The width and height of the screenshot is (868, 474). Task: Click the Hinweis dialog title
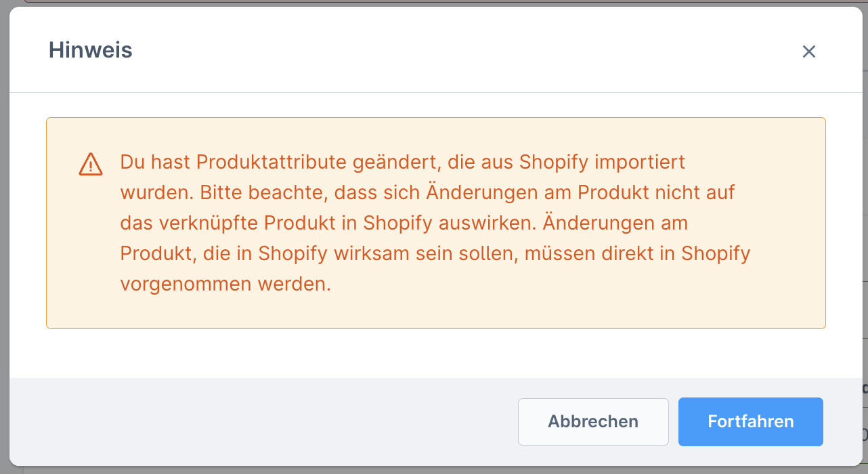(x=90, y=50)
